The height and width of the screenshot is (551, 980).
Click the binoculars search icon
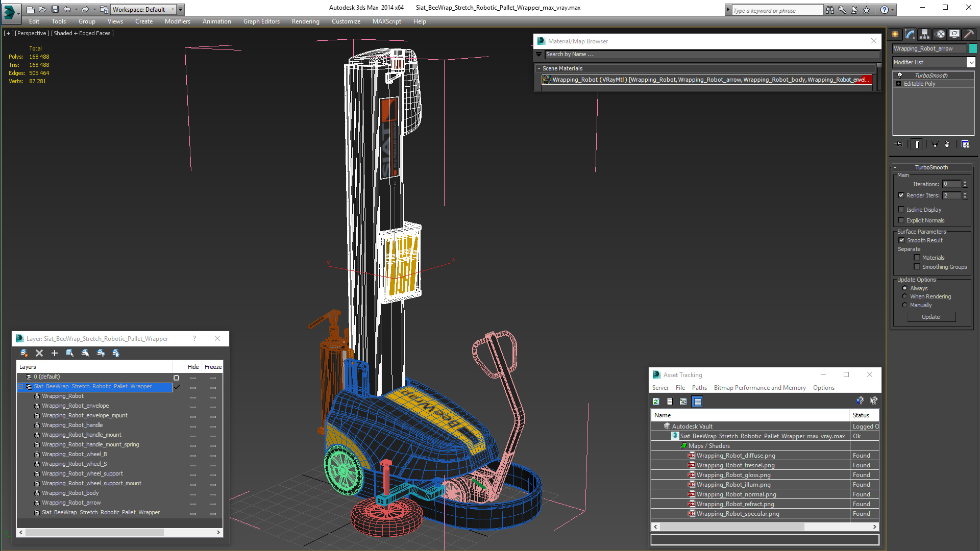point(830,10)
